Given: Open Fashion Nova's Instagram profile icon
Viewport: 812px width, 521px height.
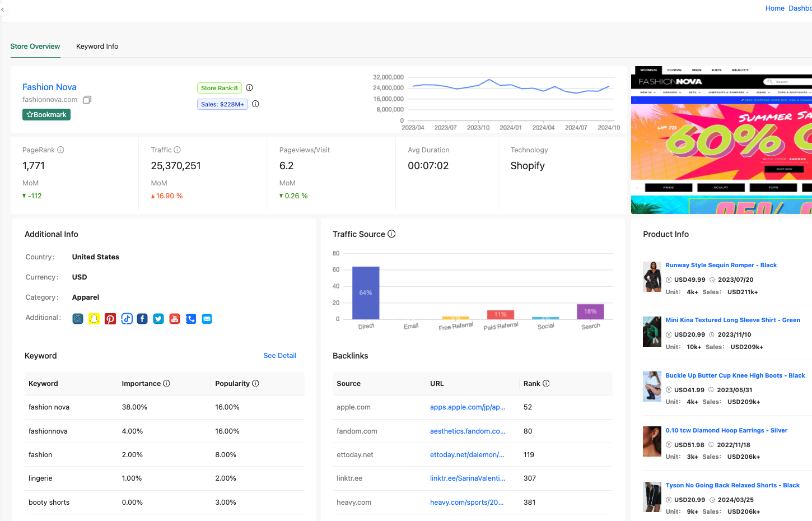Looking at the screenshot, I should point(77,319).
